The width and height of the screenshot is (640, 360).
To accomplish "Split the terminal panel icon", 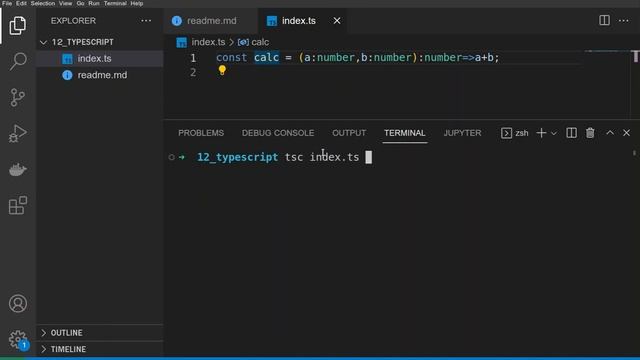I will pos(571,133).
